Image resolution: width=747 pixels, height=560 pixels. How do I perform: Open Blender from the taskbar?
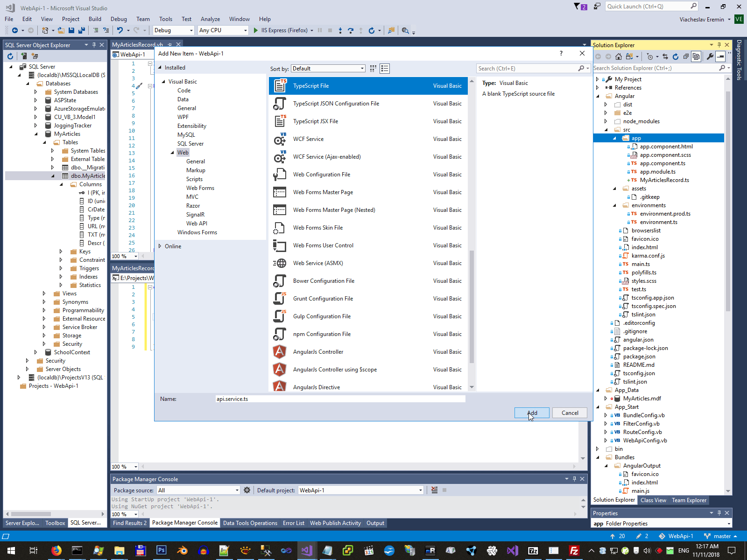click(x=182, y=551)
